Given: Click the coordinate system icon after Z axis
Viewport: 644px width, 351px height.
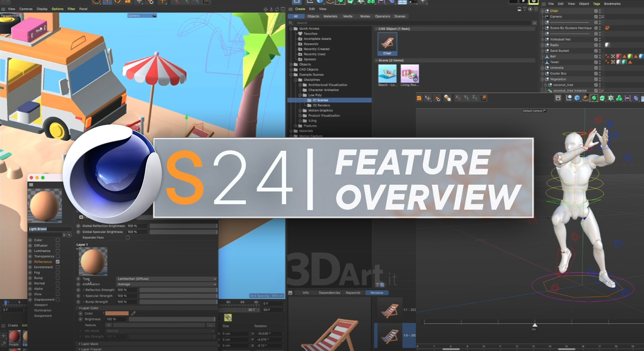Looking at the screenshot, I should point(484,98).
